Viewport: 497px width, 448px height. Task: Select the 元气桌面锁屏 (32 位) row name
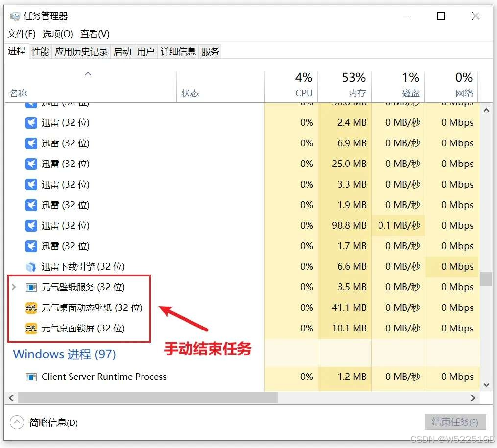point(83,328)
